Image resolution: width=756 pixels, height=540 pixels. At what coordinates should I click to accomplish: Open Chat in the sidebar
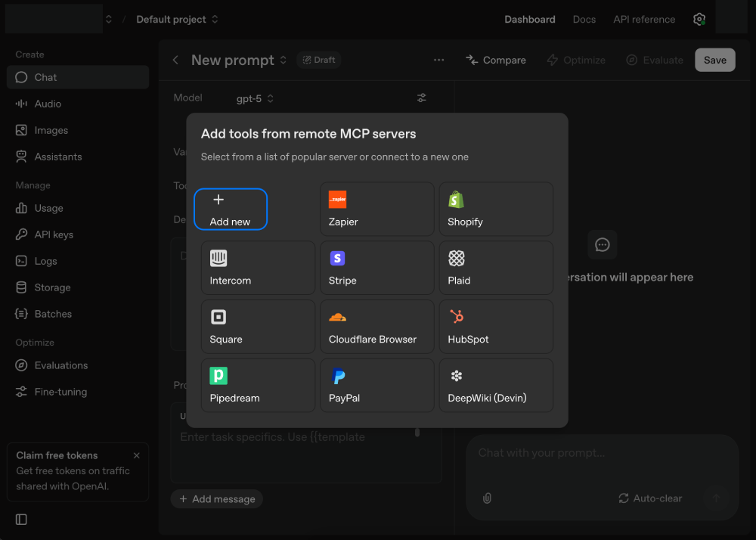78,77
